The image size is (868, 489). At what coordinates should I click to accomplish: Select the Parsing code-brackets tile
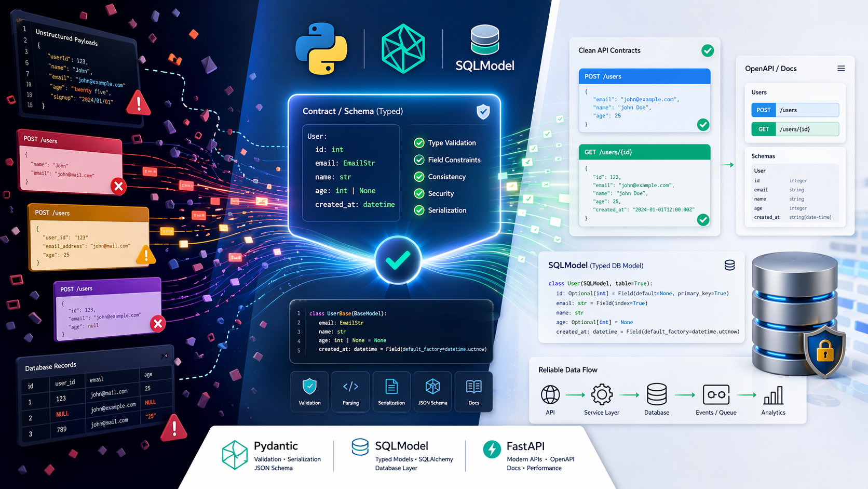[350, 391]
